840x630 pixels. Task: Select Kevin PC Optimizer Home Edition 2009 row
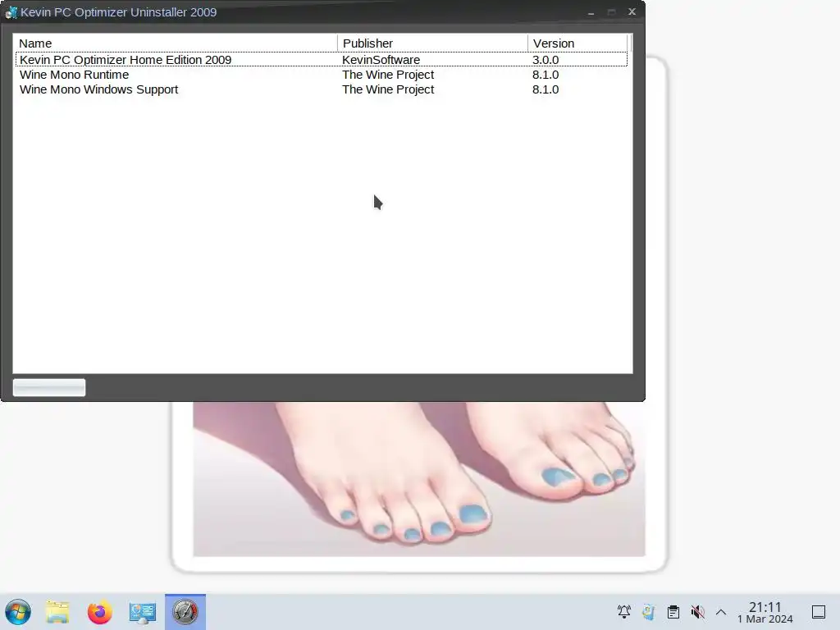(x=322, y=59)
